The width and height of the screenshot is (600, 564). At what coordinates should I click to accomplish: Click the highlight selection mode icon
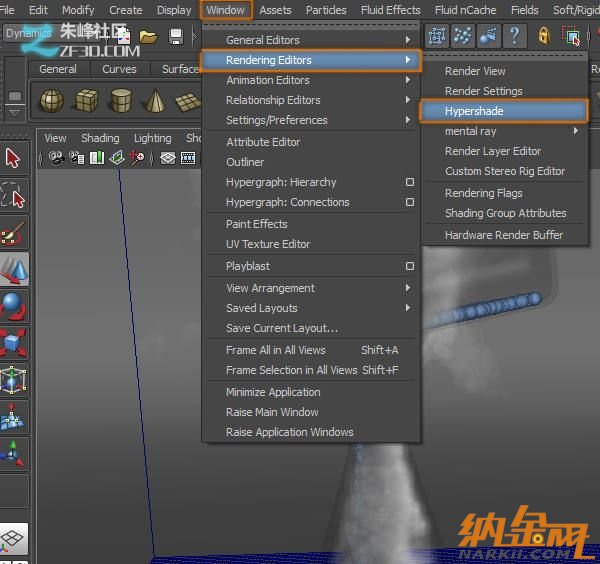pyautogui.click(x=571, y=36)
